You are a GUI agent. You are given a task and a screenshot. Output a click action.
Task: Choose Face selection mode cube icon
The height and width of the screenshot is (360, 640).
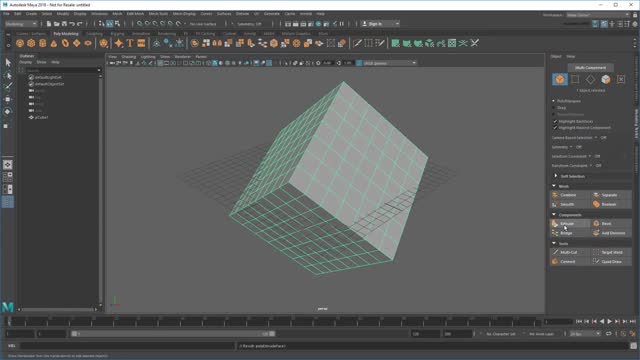pos(606,80)
